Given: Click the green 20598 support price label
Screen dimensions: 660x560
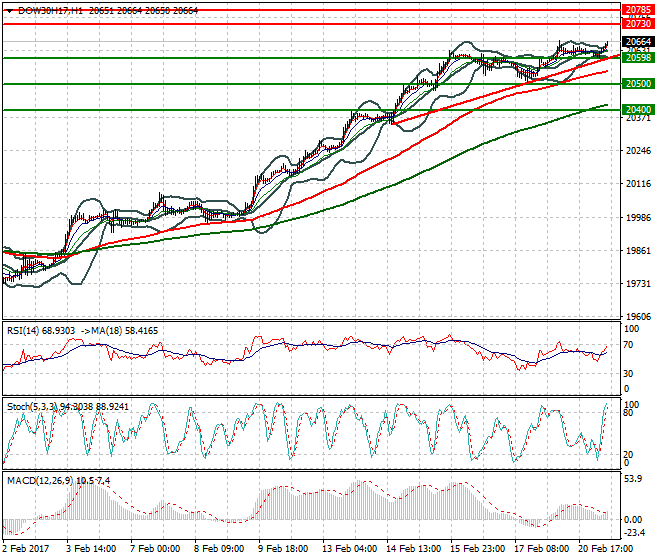Looking at the screenshot, I should (638, 58).
